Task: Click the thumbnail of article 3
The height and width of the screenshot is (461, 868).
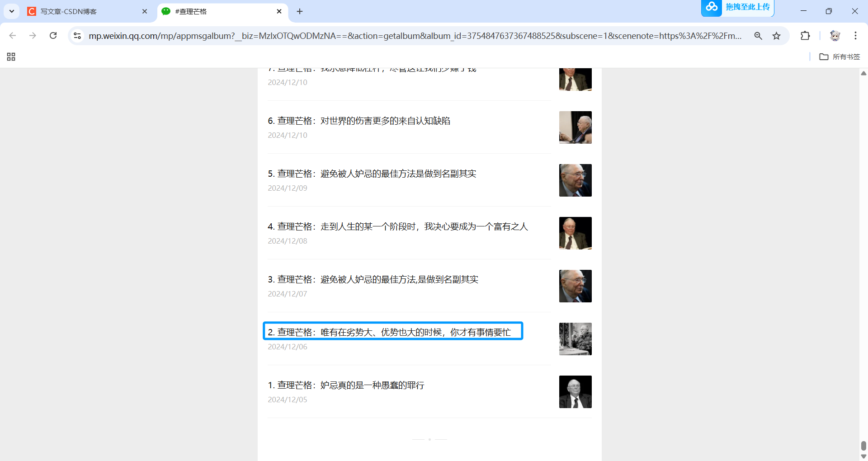Action: [576, 286]
